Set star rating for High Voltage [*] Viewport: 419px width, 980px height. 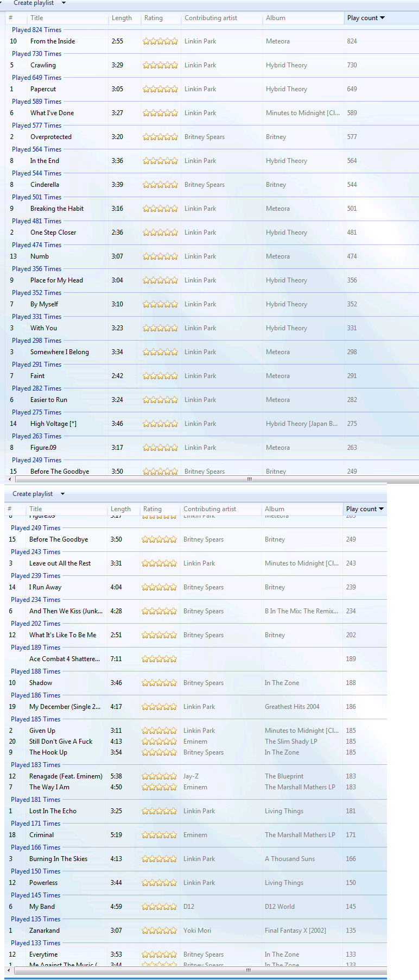(x=160, y=424)
